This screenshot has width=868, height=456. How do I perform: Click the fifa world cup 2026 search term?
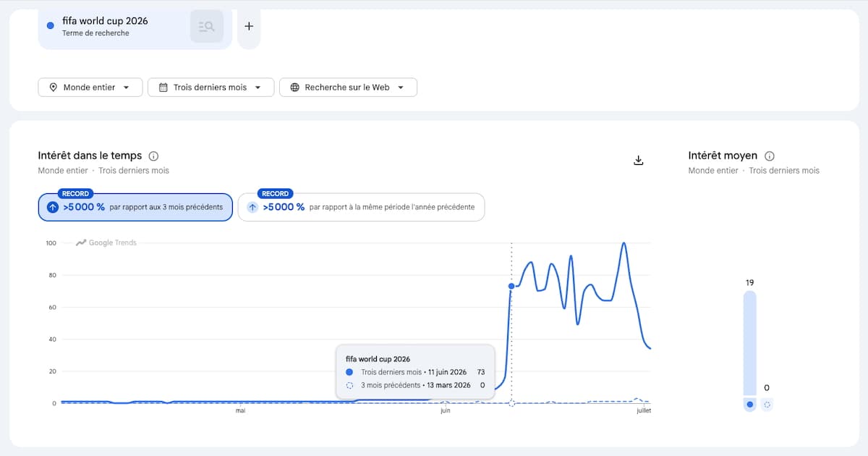pyautogui.click(x=105, y=21)
